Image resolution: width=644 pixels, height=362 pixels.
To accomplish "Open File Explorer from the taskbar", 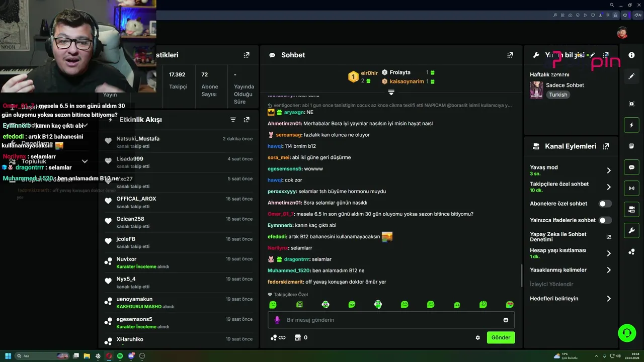I will (87, 356).
